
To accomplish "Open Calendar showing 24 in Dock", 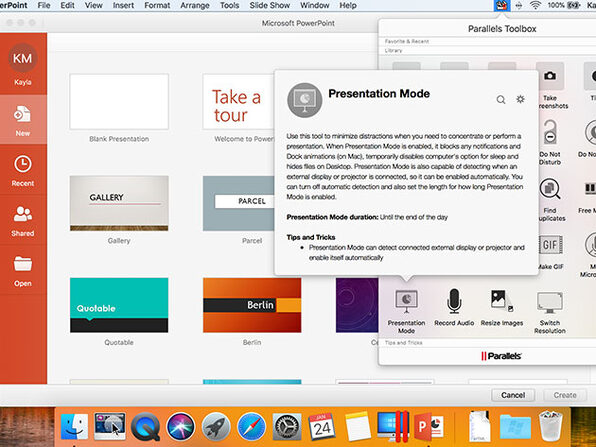I will (x=322, y=426).
